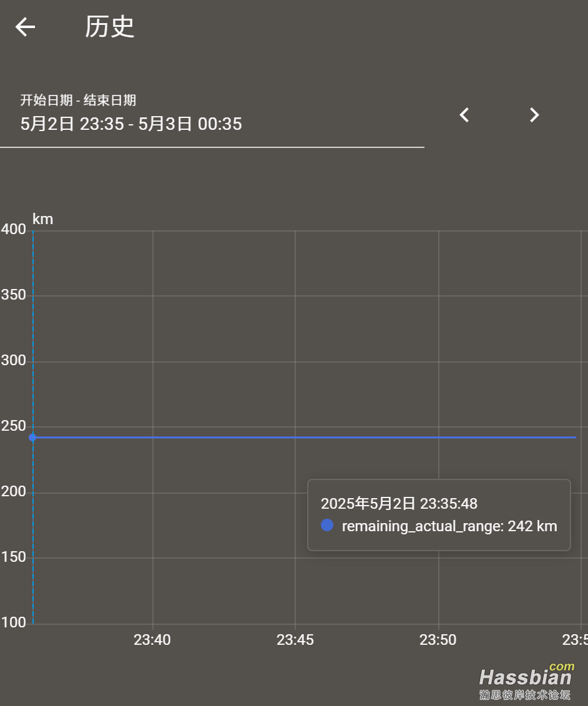This screenshot has width=588, height=706.
Task: Click the 200 y-axis label
Action: click(14, 491)
